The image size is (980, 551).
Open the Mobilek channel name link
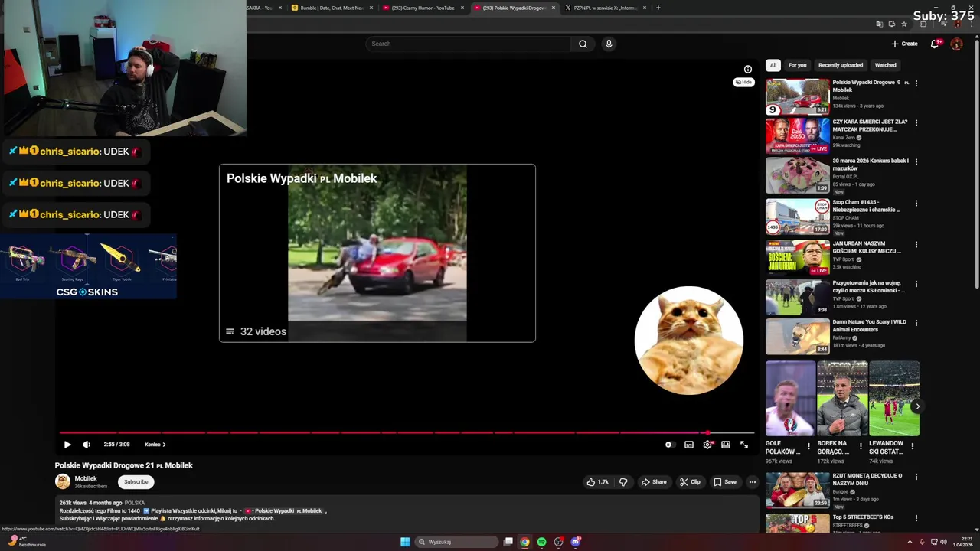(86, 478)
